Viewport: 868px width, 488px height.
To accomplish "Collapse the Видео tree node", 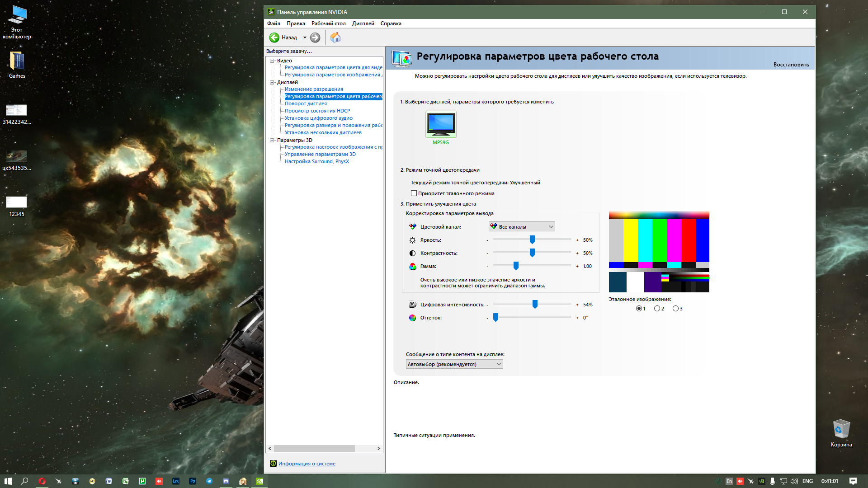I will point(272,61).
